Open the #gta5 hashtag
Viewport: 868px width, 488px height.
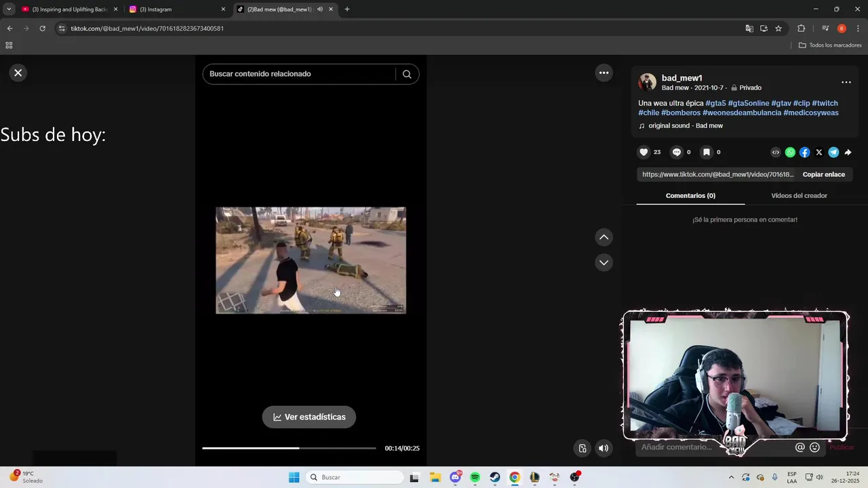[715, 103]
